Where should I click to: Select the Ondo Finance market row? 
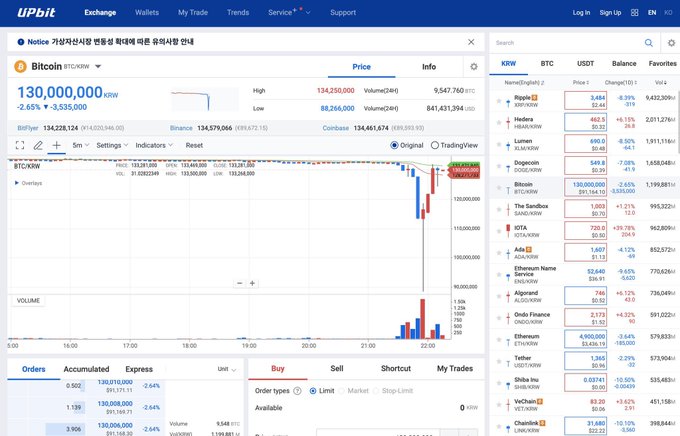[x=584, y=318]
